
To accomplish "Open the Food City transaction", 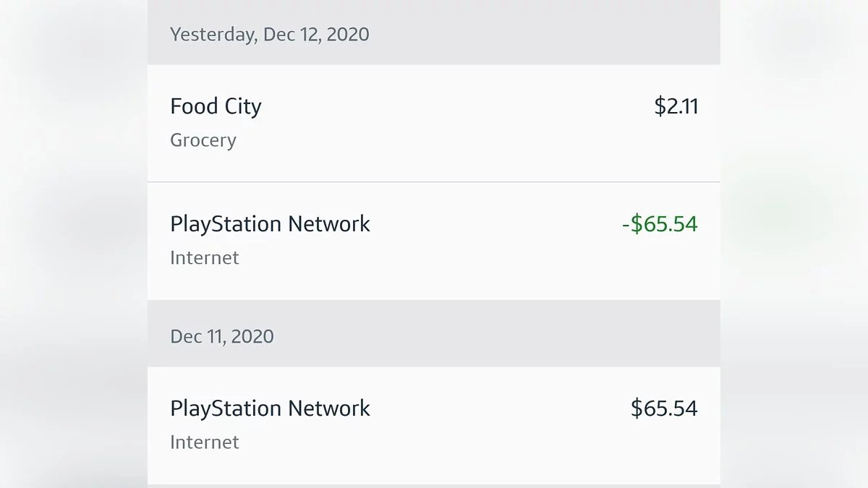I will click(x=434, y=123).
